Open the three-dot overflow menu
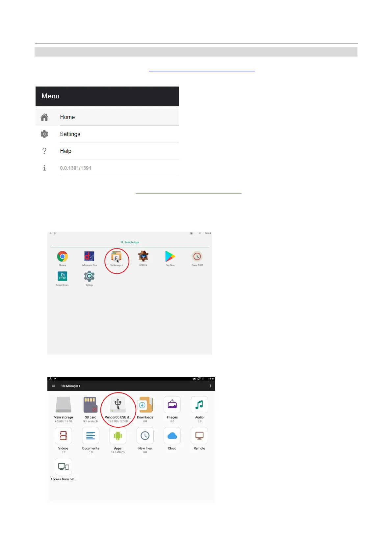This screenshot has height=554, width=392. pyautogui.click(x=210, y=386)
